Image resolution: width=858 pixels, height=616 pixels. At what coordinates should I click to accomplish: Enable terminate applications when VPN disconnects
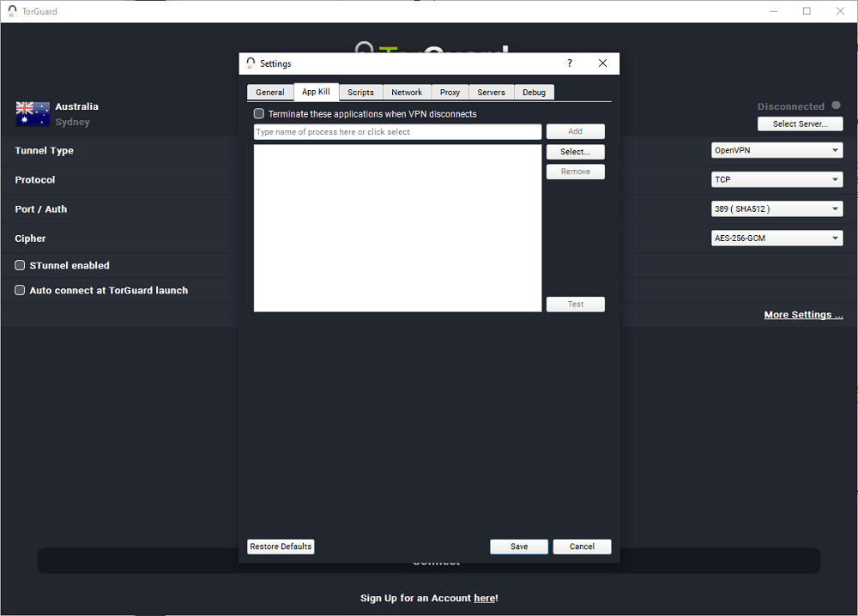[259, 114]
